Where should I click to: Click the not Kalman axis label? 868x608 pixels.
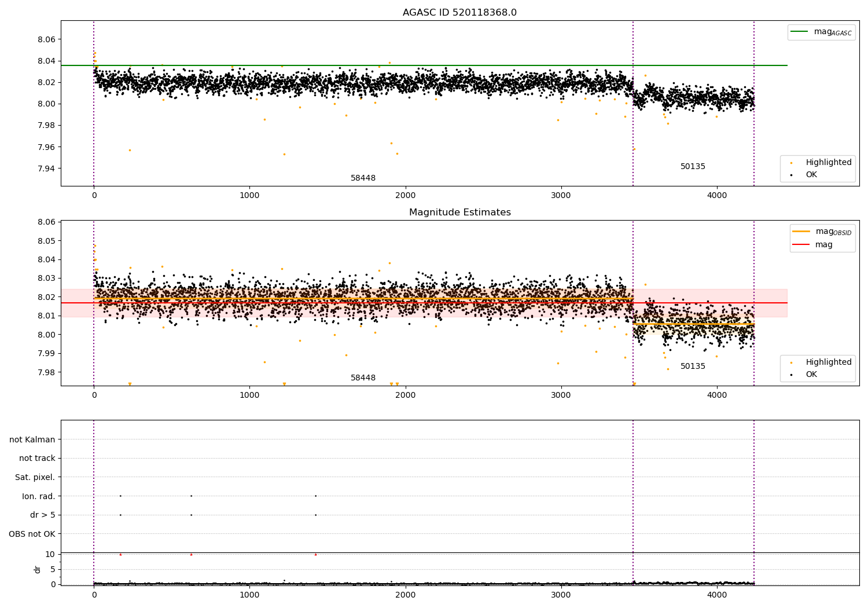[32, 439]
